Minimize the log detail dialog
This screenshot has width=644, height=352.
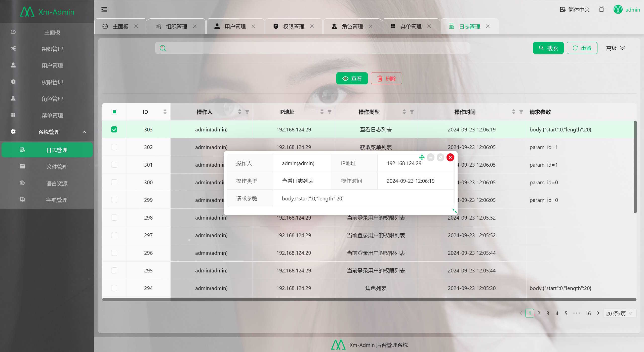[x=431, y=157]
